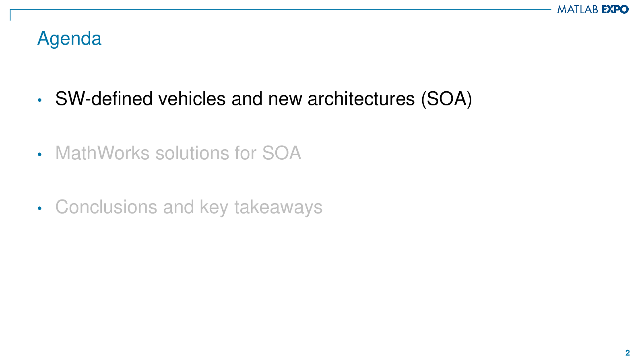Select the bullet dot before Conclusions
This screenshot has width=644, height=362.
coord(39,208)
